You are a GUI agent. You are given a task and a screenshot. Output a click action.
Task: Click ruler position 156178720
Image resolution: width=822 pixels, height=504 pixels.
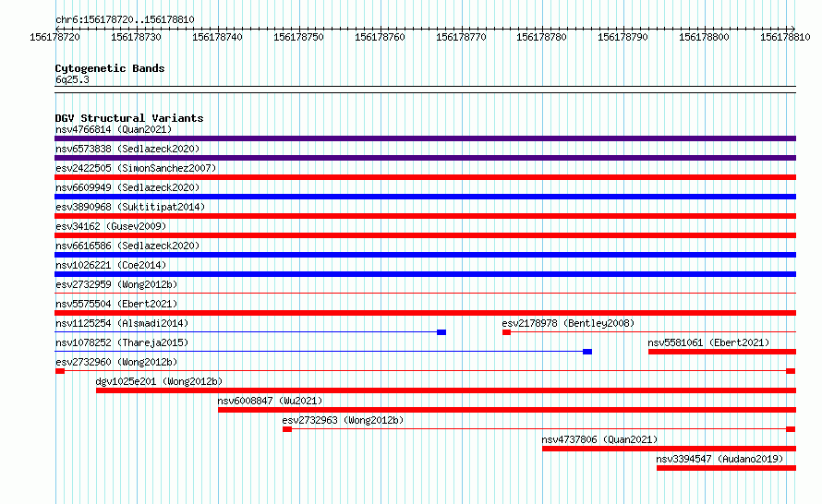coord(55,37)
